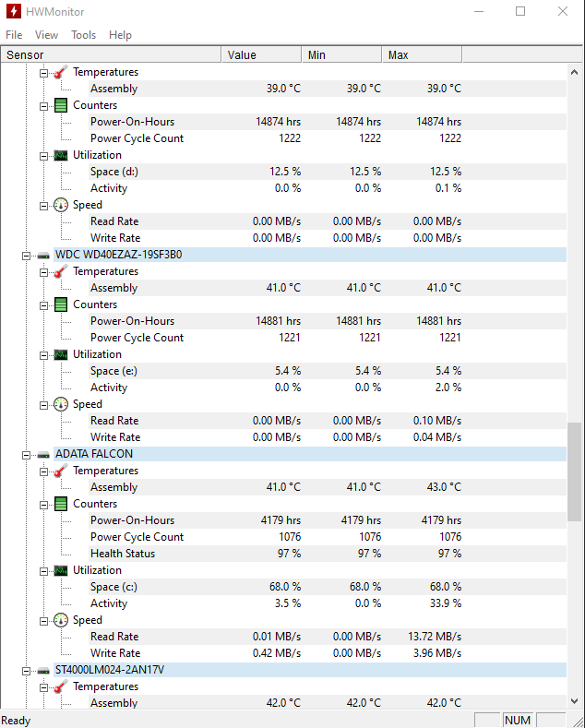Screen dimensions: 585x728
Task: Collapse the WDC WD40EZAZ-19SF3B0 drive node
Action: pyautogui.click(x=26, y=256)
